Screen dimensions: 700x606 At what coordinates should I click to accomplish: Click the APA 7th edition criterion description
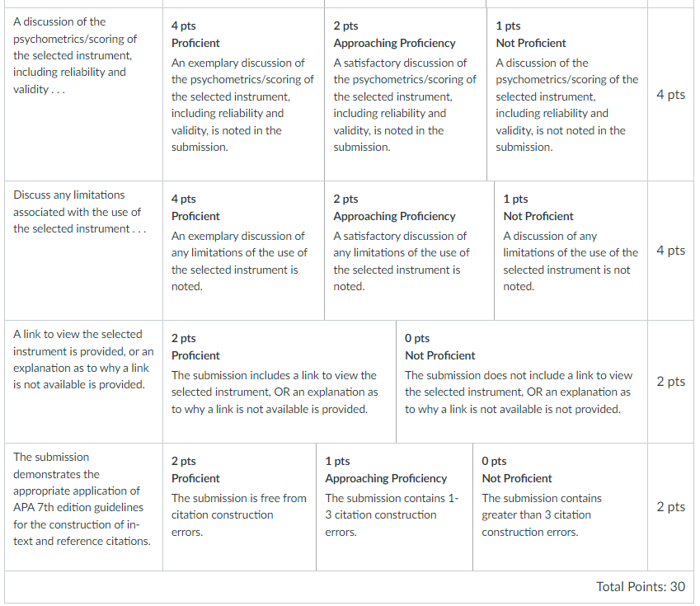click(82, 499)
